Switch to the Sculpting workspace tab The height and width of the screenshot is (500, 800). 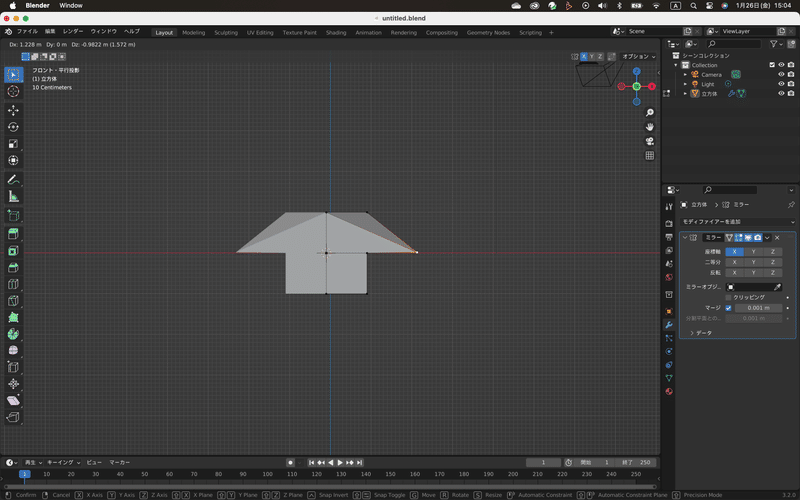[x=226, y=33]
